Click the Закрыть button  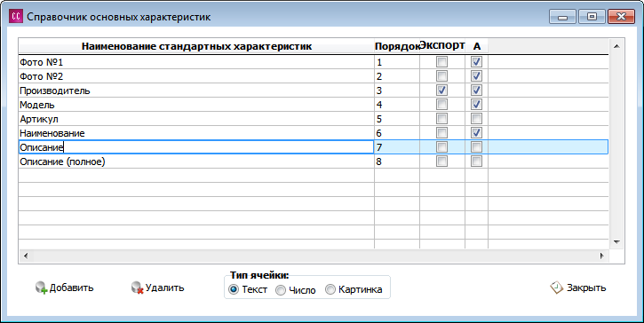[578, 288]
